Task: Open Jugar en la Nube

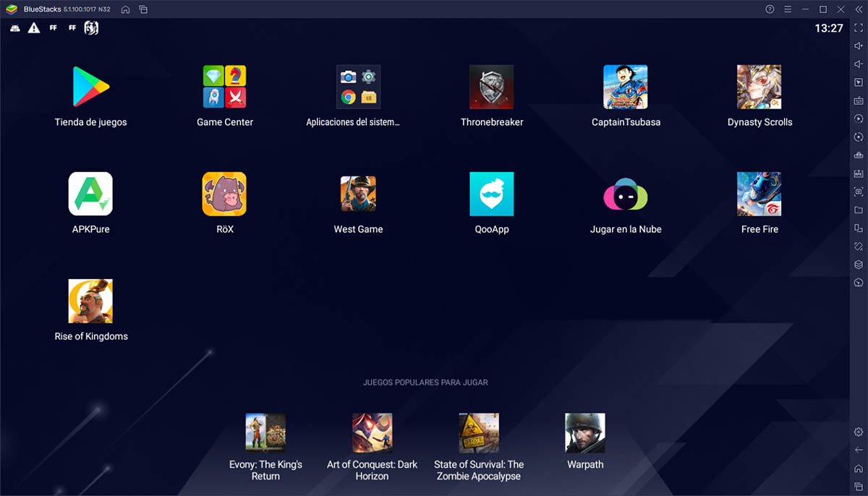Action: click(625, 194)
